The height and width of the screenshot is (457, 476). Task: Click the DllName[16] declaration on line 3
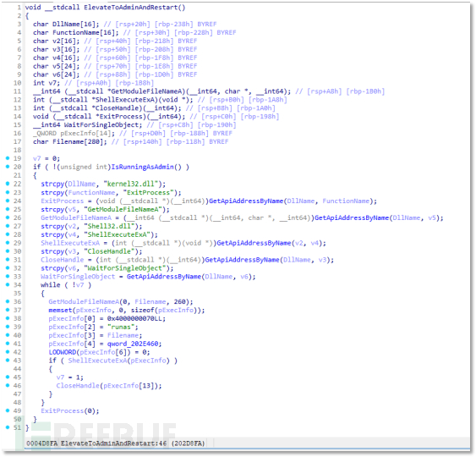[75, 24]
